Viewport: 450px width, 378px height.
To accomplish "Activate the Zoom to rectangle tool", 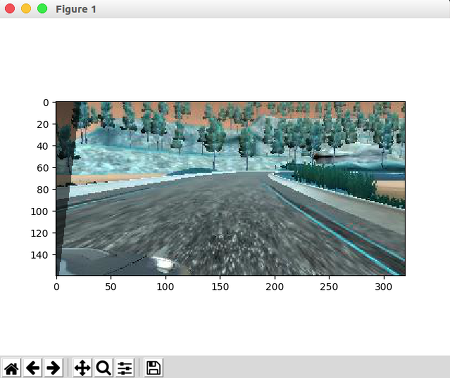I will [x=103, y=368].
